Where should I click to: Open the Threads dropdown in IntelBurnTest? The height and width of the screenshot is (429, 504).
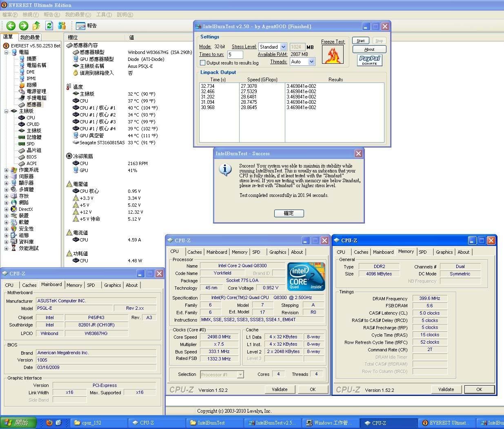[312, 62]
